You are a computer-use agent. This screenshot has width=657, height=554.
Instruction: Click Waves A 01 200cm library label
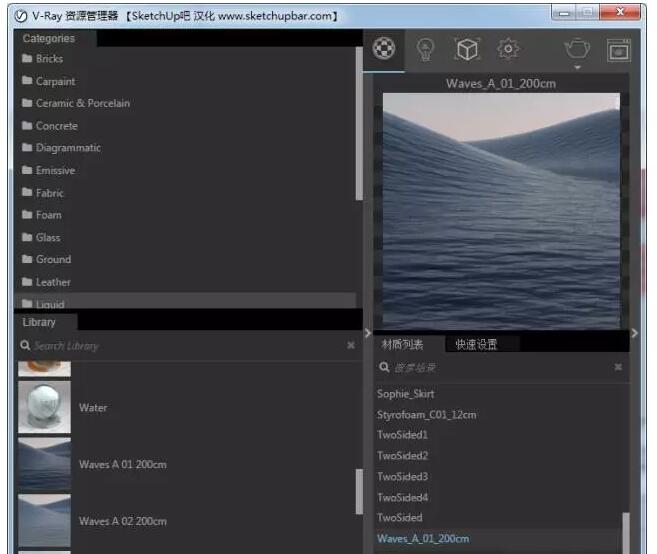[123, 465]
